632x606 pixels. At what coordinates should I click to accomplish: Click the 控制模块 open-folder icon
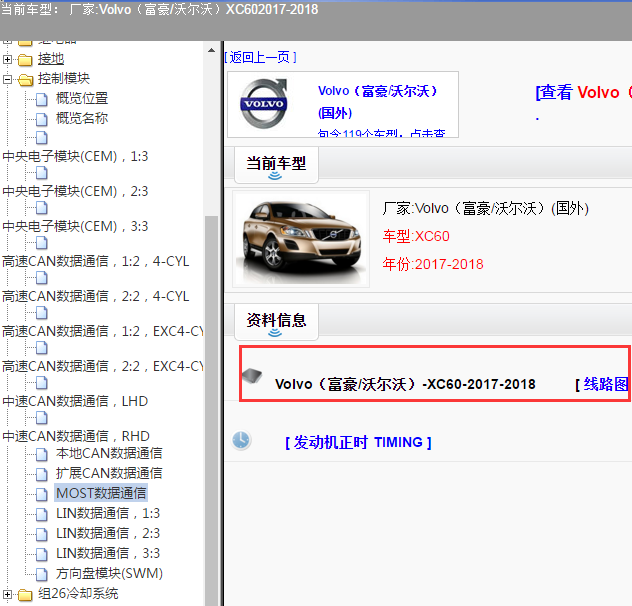point(25,79)
